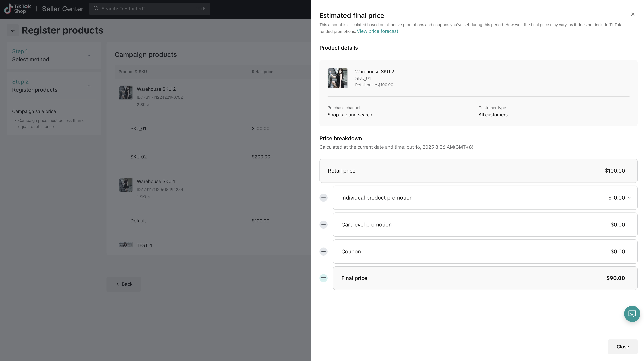644x361 pixels.
Task: Click minus icon beside Coupon row
Action: 323,252
